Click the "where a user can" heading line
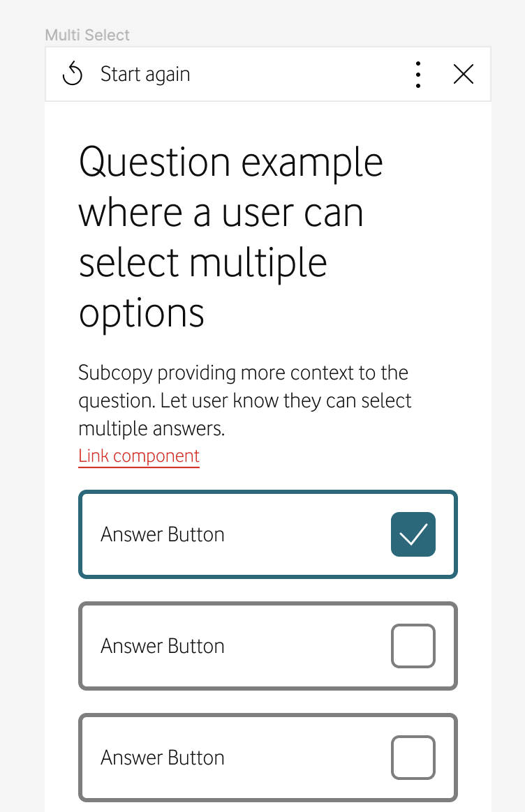The width and height of the screenshot is (525, 812). [221, 213]
